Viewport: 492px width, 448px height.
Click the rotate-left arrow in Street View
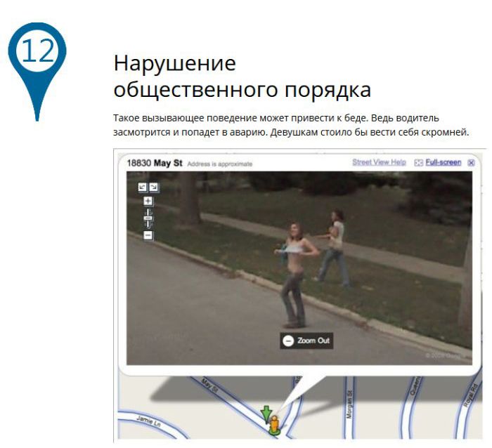143,187
